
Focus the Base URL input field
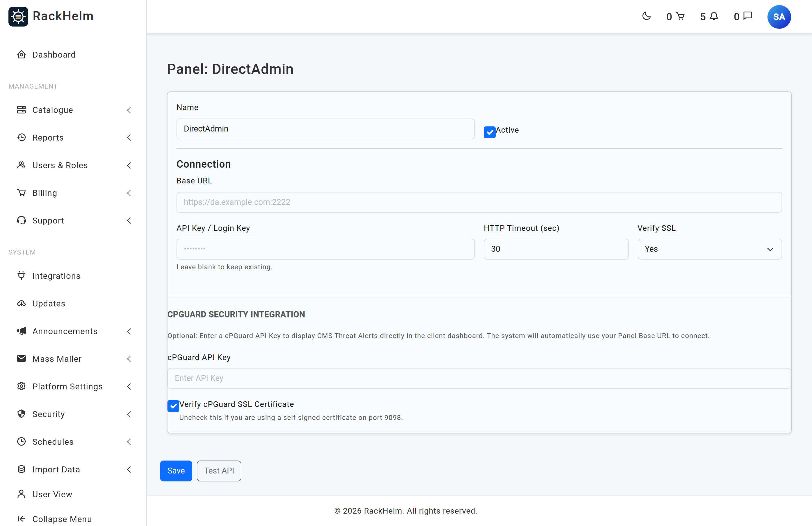[479, 202]
